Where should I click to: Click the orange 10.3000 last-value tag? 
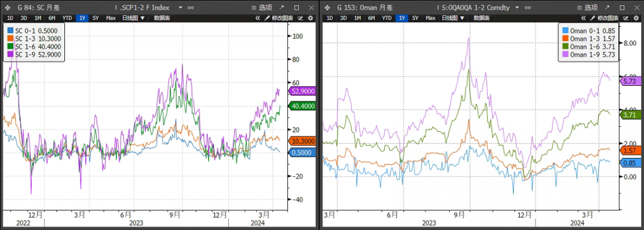(303, 141)
